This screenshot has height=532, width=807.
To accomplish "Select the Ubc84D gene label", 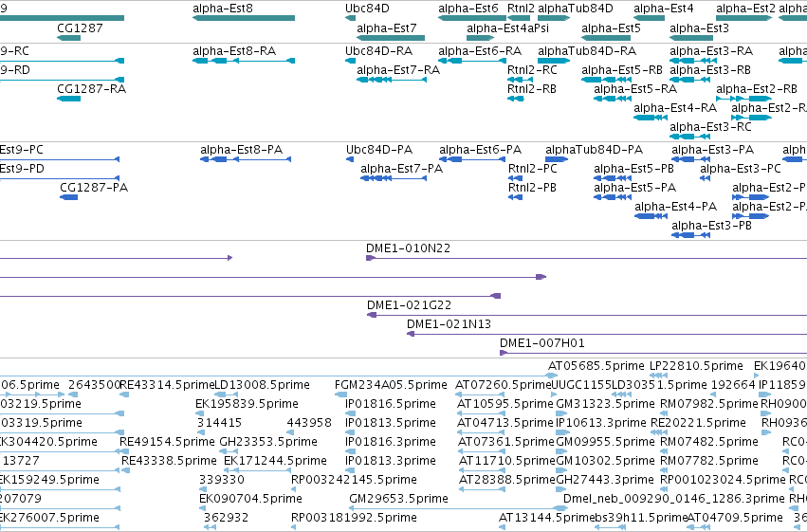I will (x=367, y=9).
